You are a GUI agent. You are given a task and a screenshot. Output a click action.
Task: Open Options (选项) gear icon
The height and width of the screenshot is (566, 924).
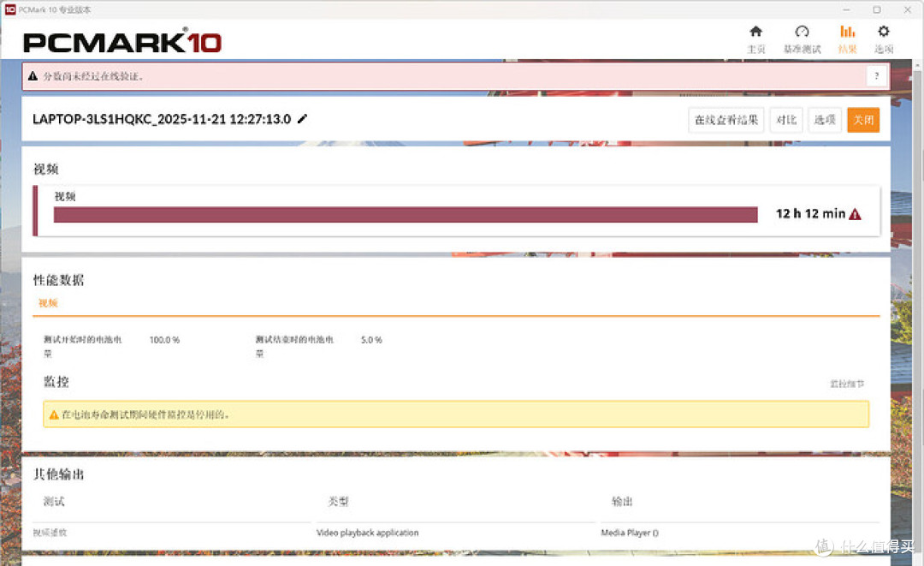(883, 32)
